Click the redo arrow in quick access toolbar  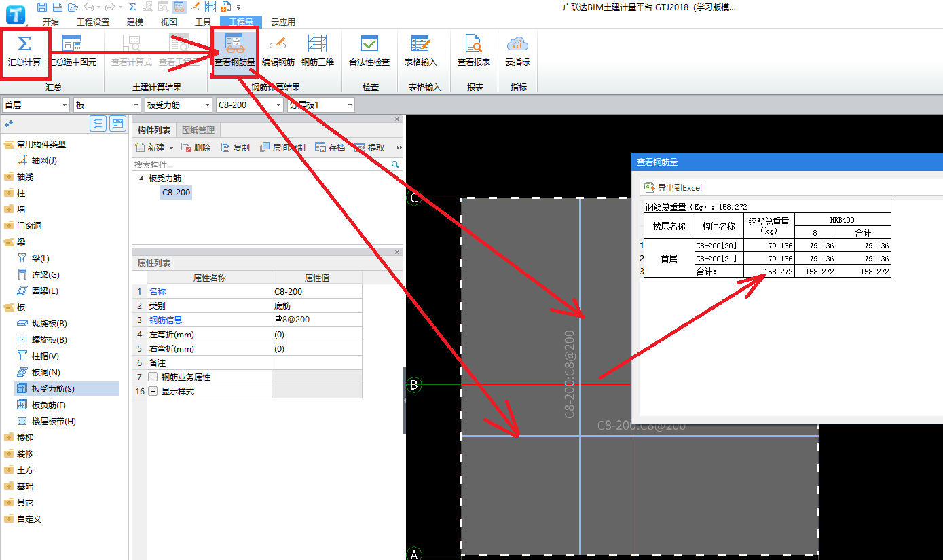[110, 7]
